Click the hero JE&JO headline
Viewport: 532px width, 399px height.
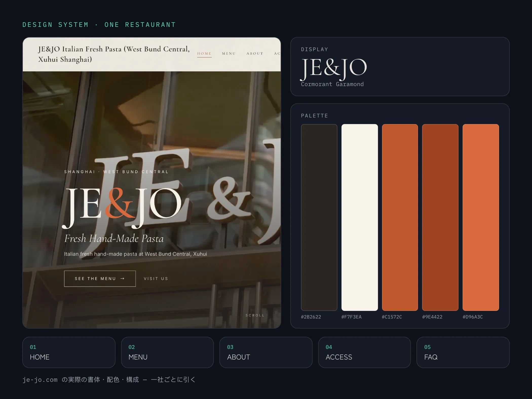[x=122, y=208]
